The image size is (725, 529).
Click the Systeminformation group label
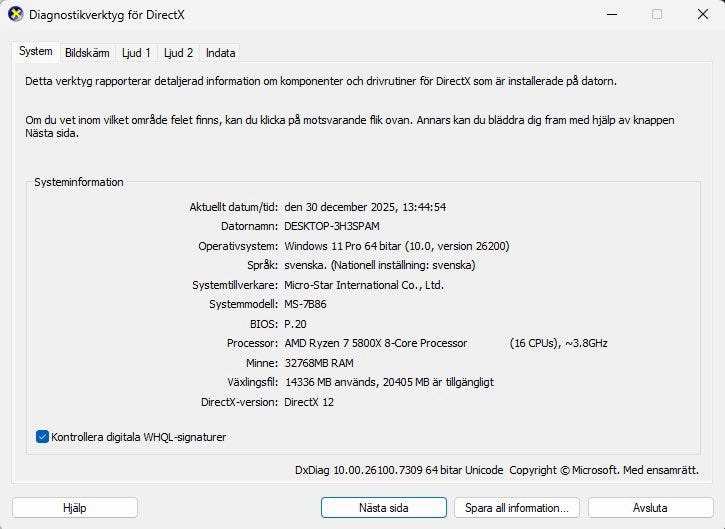tap(79, 182)
